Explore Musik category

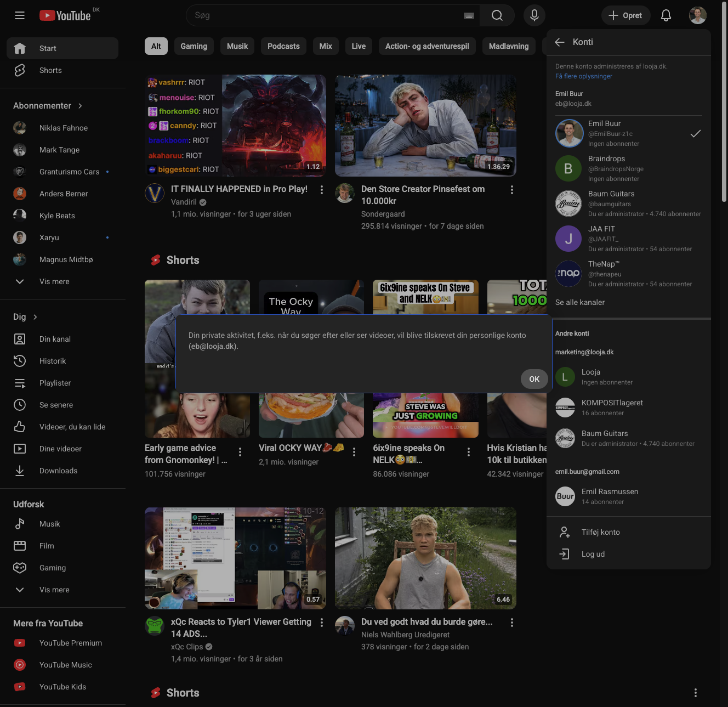62,524
